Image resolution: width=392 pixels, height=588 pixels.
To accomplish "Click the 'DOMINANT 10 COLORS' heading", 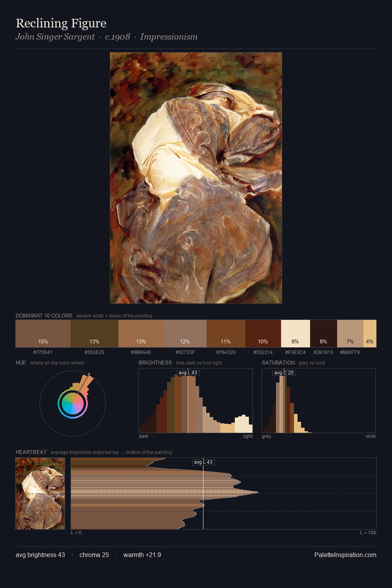I will click(44, 316).
